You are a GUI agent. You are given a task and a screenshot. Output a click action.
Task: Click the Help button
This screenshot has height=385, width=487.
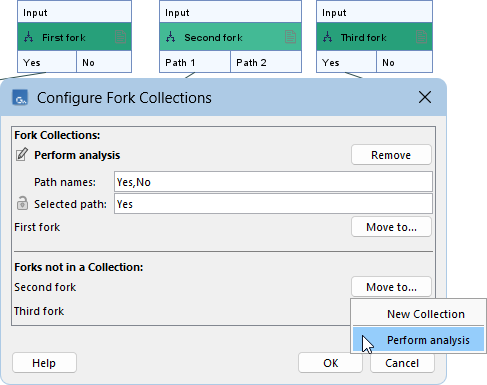[44, 363]
